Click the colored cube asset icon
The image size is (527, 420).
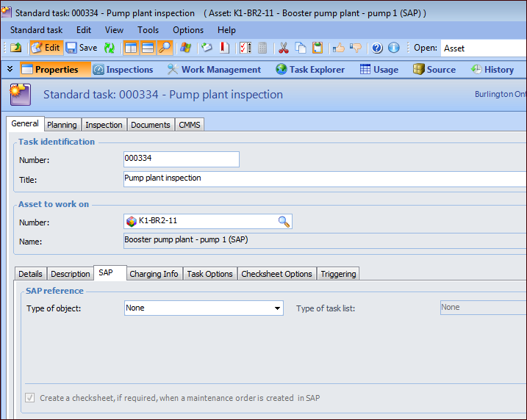132,221
